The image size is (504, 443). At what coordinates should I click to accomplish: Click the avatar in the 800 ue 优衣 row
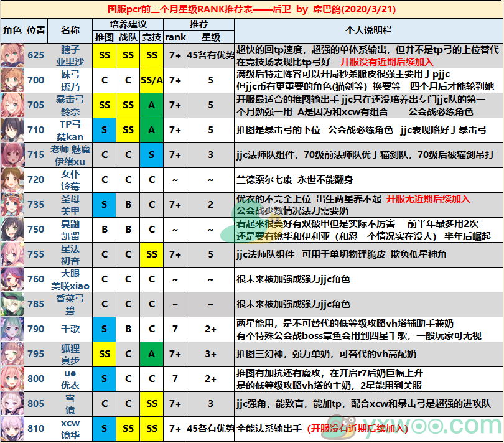[12, 379]
